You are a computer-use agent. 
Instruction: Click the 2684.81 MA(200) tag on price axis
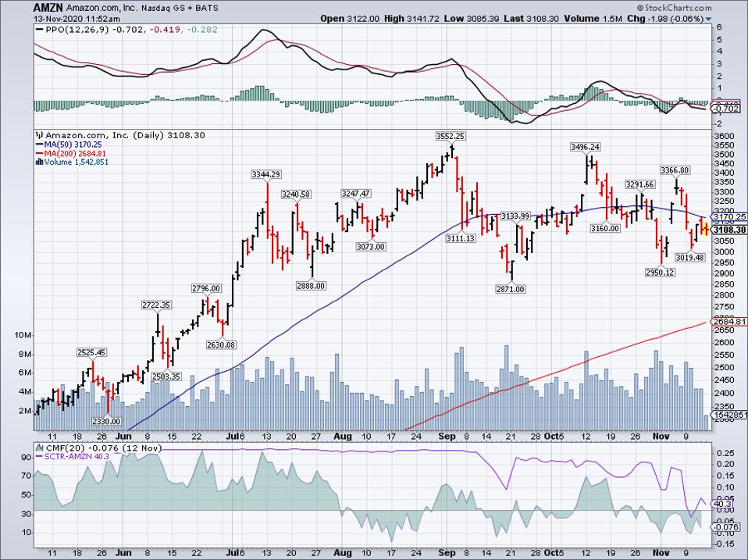(x=729, y=322)
